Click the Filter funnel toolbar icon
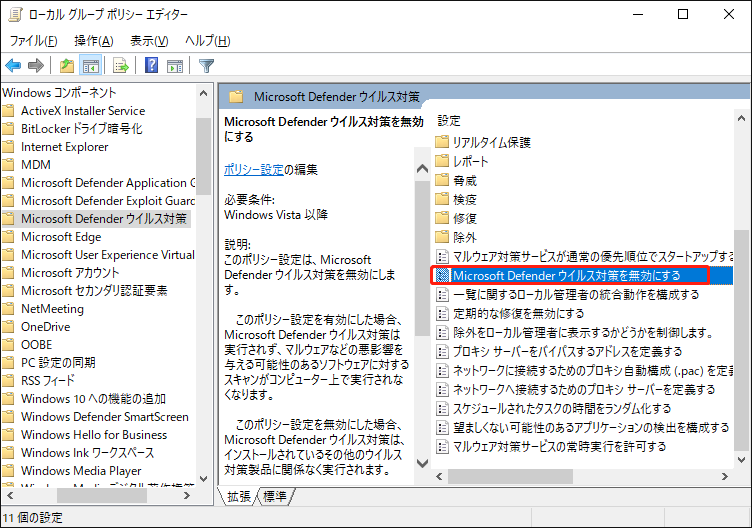 [x=206, y=65]
